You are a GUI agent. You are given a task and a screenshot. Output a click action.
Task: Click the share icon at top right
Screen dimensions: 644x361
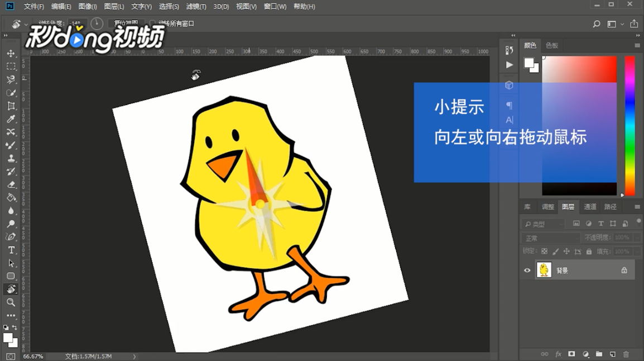click(634, 24)
